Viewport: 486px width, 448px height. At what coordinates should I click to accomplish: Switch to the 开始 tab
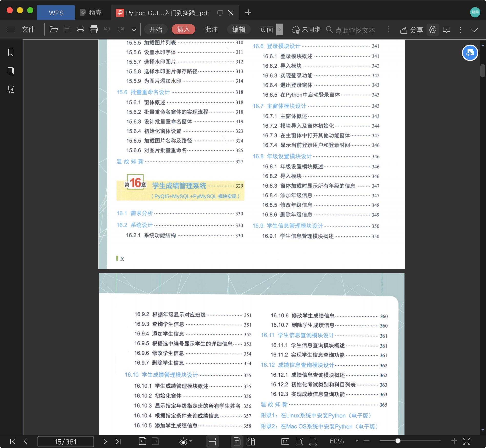[x=156, y=29]
